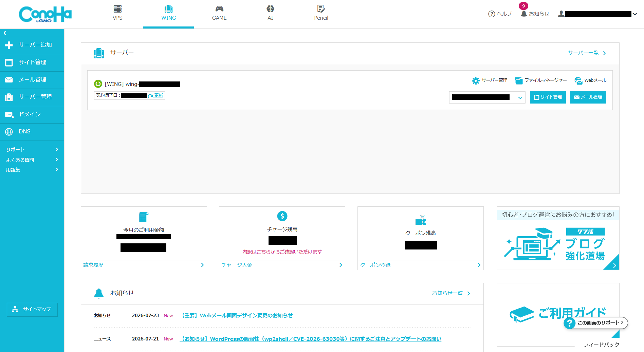Click the サーバー panel header icon
The width and height of the screenshot is (644, 352).
(99, 53)
